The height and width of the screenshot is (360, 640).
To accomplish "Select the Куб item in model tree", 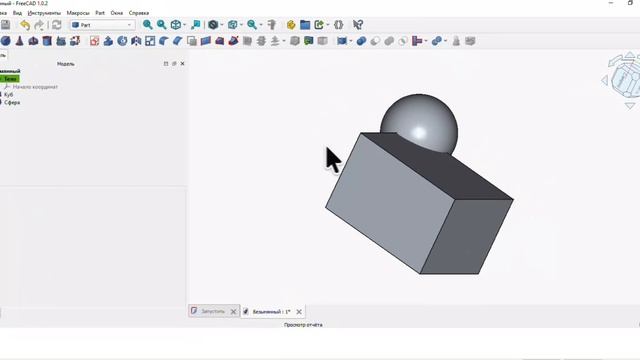I will point(8,95).
